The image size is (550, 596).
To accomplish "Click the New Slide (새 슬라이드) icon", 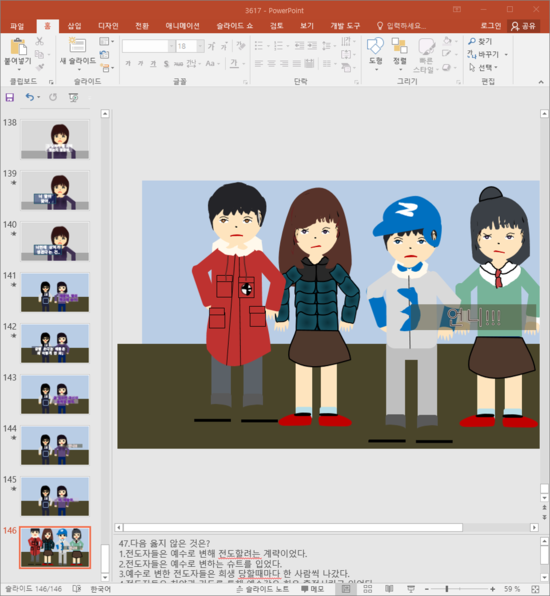I will pos(77,45).
